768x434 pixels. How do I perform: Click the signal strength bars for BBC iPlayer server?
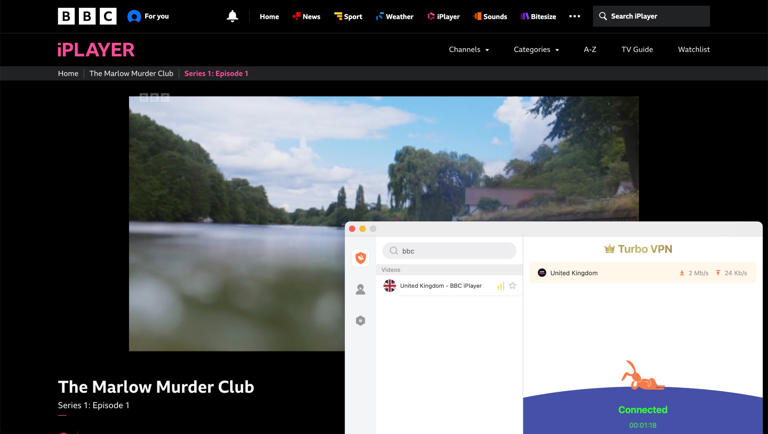pyautogui.click(x=500, y=286)
